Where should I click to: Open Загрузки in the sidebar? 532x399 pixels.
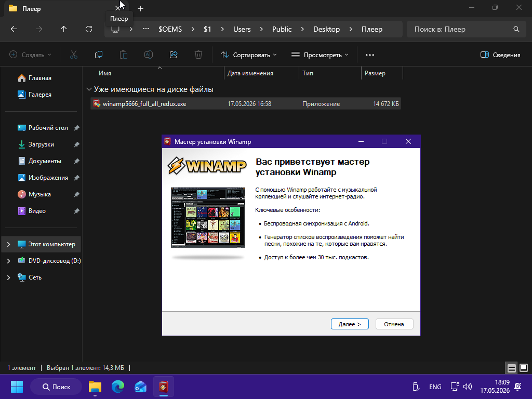[42, 144]
